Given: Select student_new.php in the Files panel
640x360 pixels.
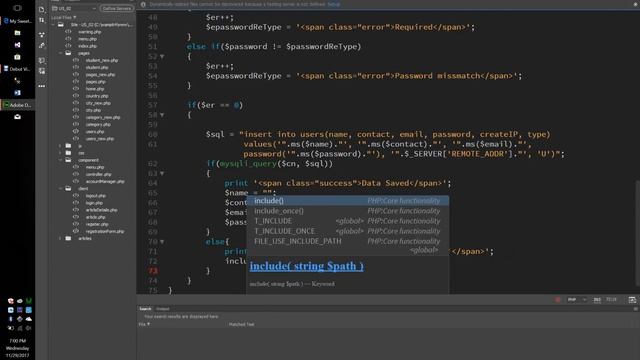Looking at the screenshot, I should 102,60.
